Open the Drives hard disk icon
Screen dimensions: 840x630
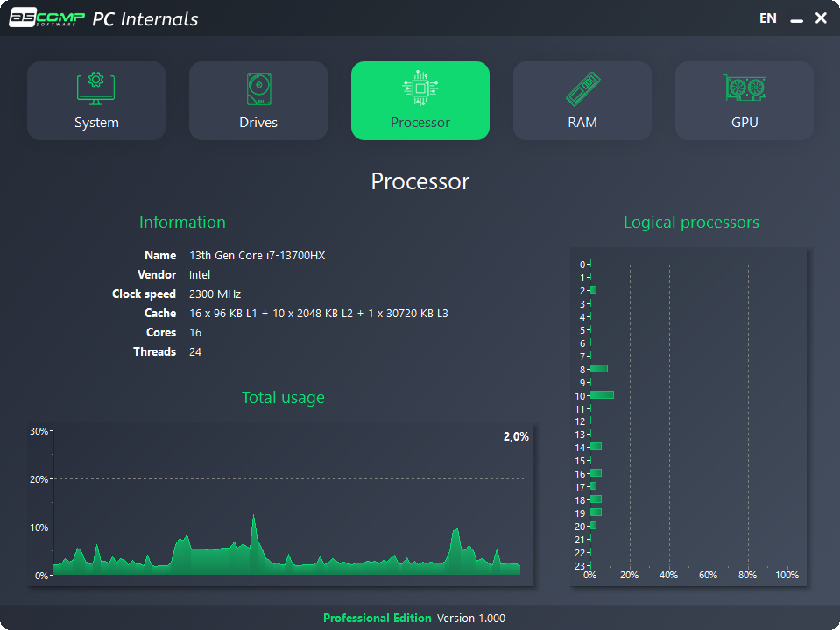pyautogui.click(x=258, y=88)
